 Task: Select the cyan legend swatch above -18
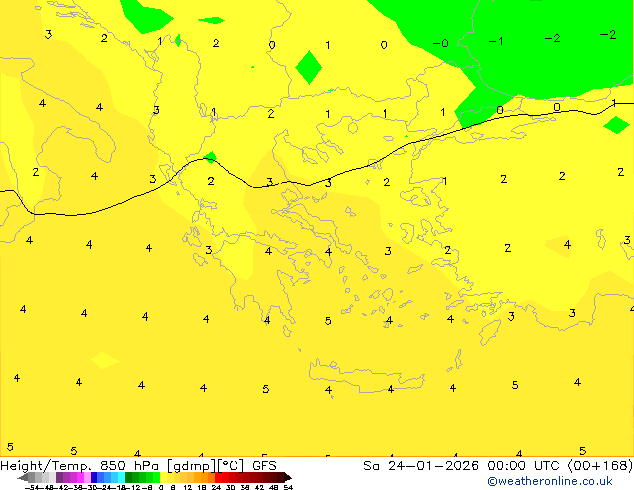[121, 477]
